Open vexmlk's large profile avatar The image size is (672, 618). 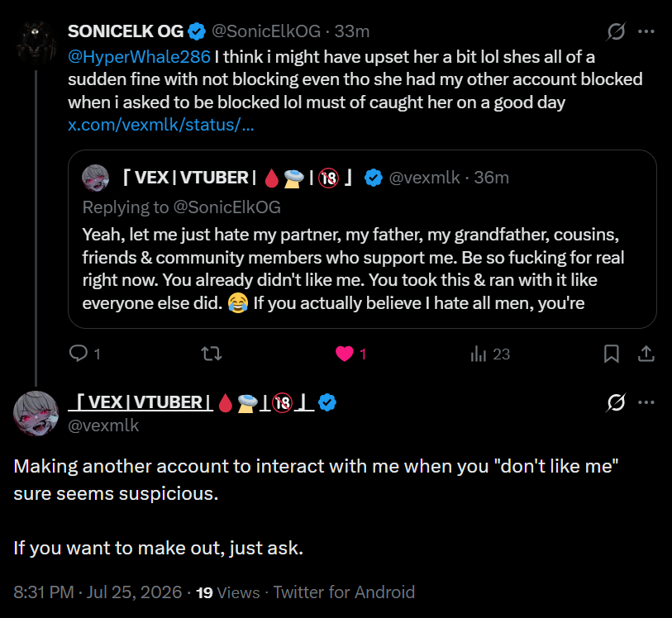click(x=36, y=413)
